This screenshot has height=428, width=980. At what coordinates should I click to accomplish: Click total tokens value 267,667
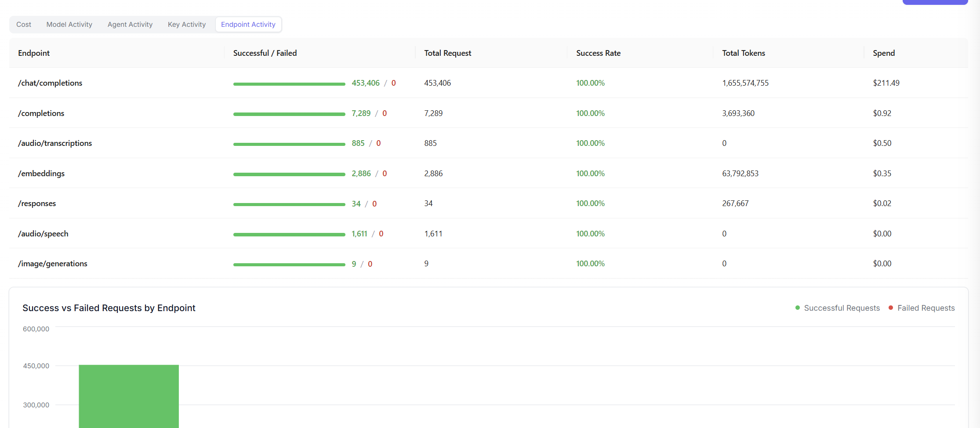pyautogui.click(x=735, y=203)
